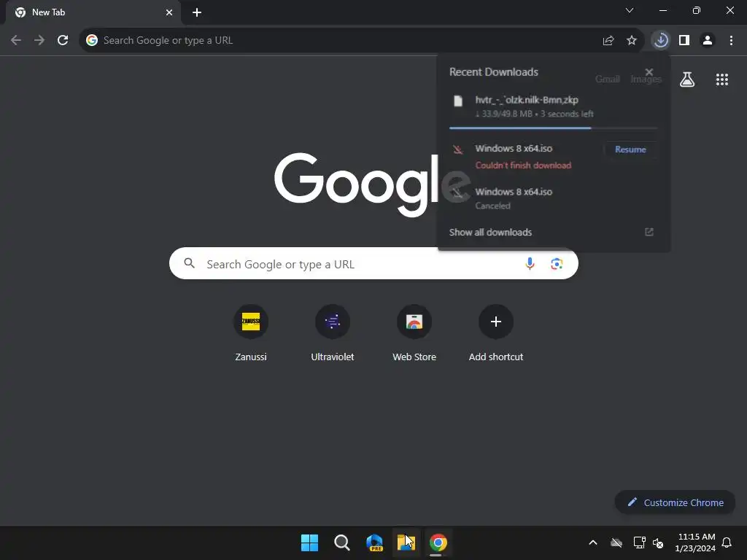Viewport: 747px width, 560px height.
Task: Open the side panel
Action: pos(684,41)
